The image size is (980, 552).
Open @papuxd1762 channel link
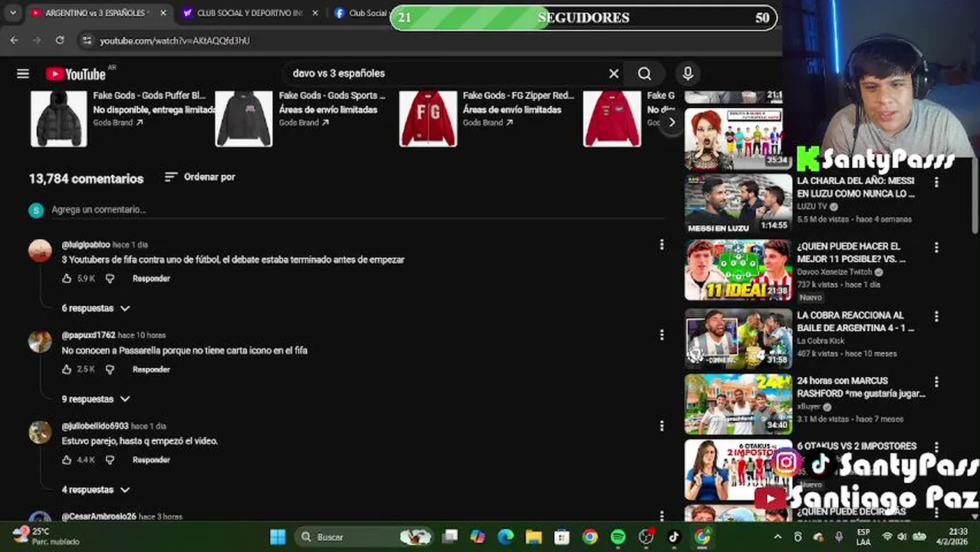(88, 335)
